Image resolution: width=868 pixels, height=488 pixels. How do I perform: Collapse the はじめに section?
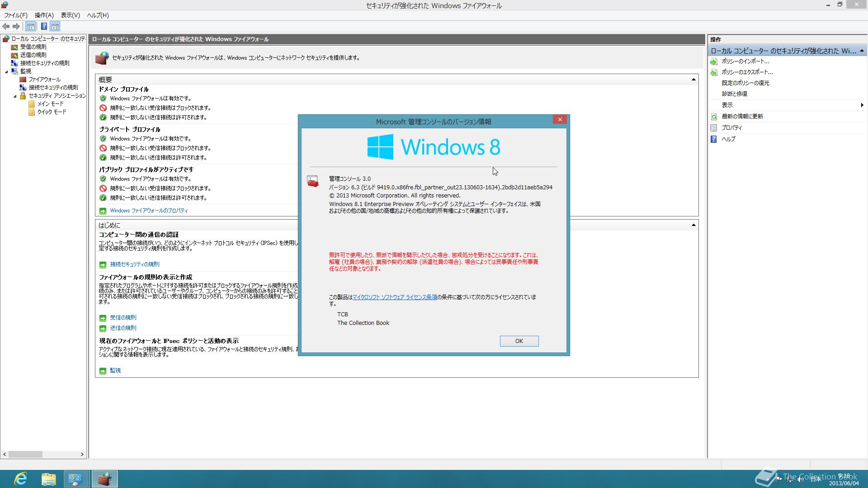693,225
